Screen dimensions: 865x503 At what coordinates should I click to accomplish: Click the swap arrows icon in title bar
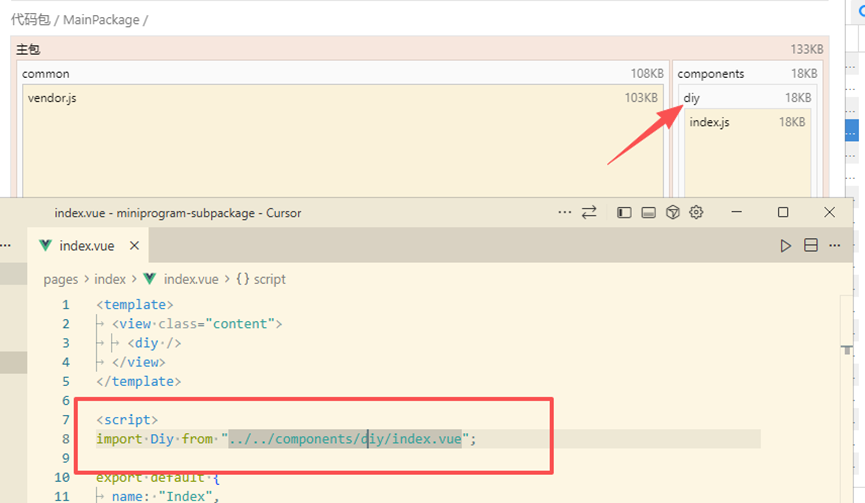point(590,212)
